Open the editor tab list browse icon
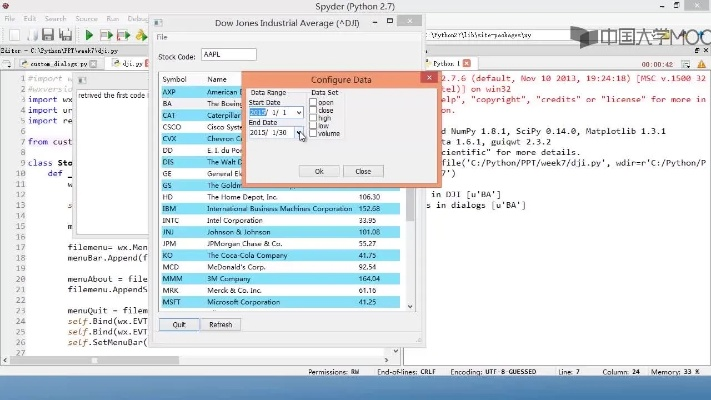Image resolution: width=711 pixels, height=400 pixels. pyautogui.click(x=7, y=64)
